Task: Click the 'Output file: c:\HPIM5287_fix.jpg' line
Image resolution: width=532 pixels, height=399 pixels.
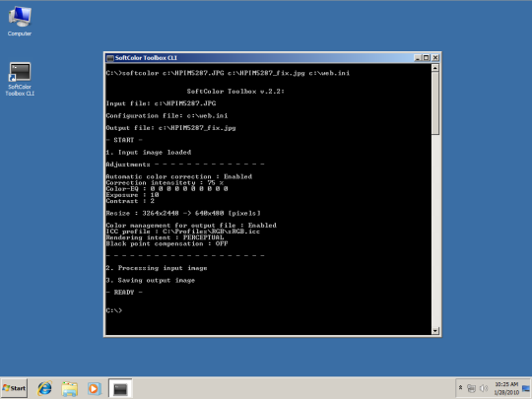Action: coord(170,128)
